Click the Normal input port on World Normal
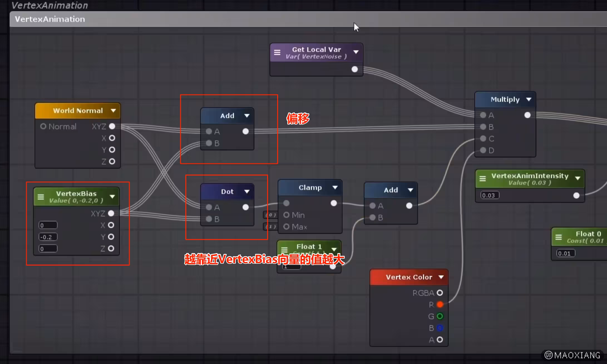Image resolution: width=607 pixels, height=364 pixels. [43, 126]
